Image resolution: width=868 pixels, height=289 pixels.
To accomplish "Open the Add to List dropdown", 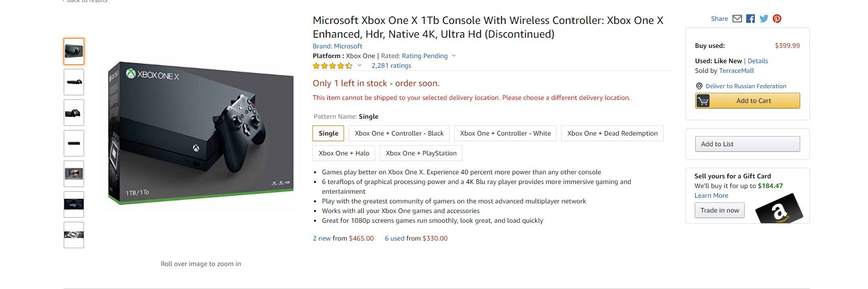I will (x=747, y=144).
